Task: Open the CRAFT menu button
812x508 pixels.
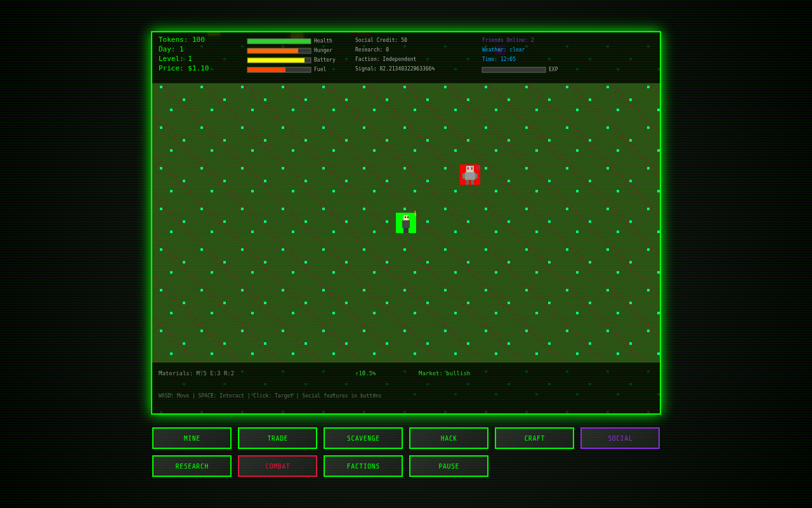Action: tap(534, 438)
